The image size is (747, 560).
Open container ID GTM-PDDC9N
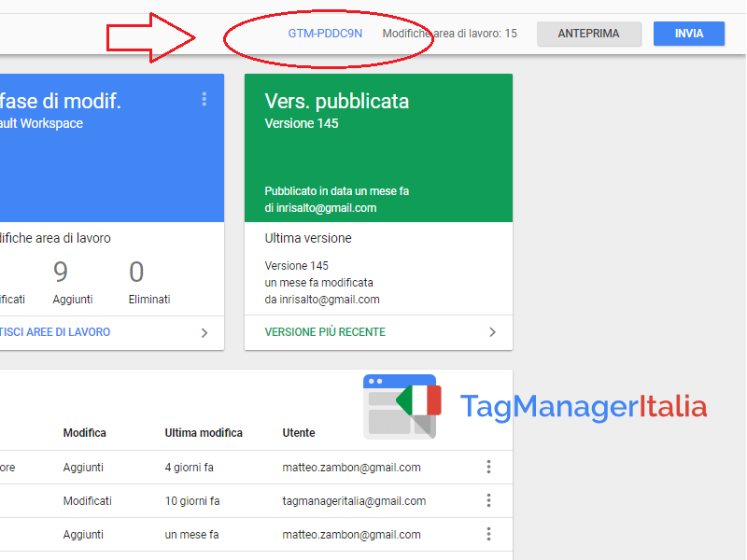pos(326,31)
